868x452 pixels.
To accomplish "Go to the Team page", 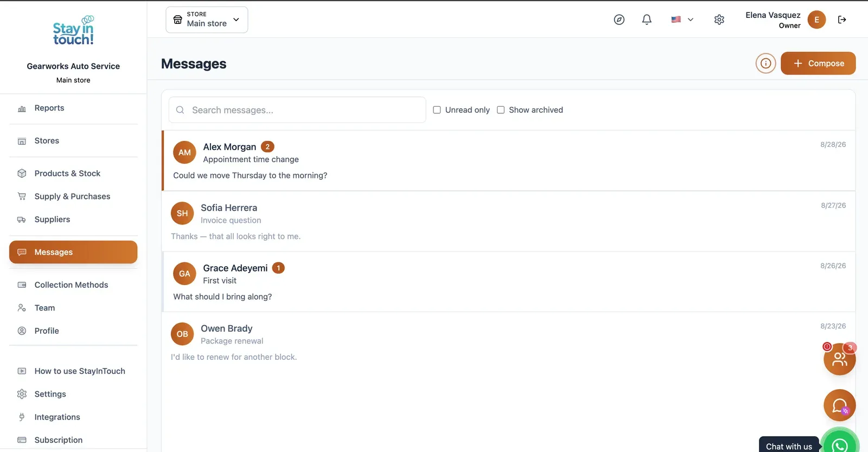I will 73,308.
